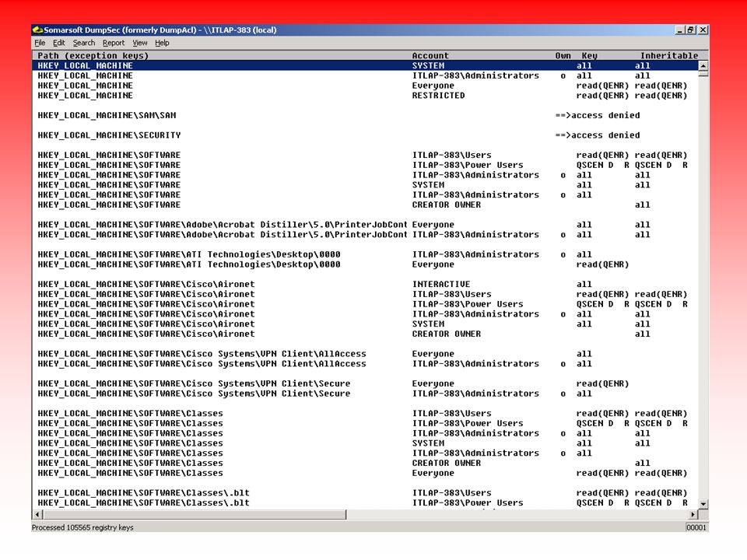Viewport: 747px width, 560px height.
Task: Click the horizontal scrollbar left arrow
Action: 37,514
